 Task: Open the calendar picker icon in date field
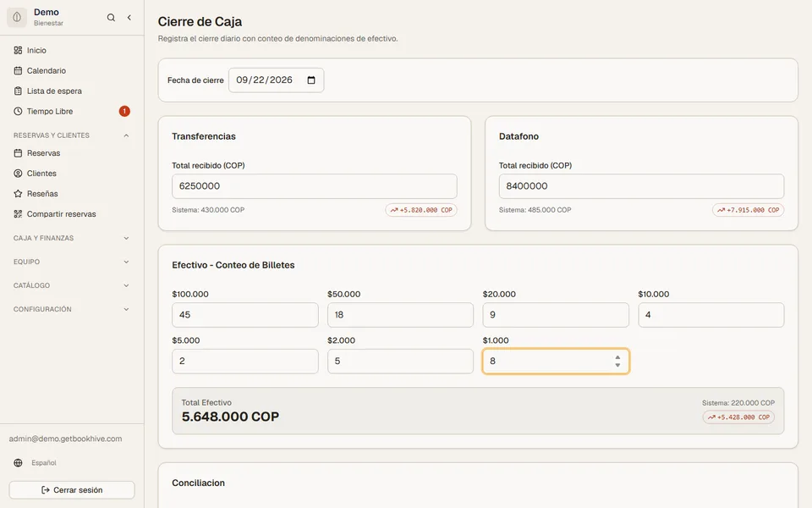(311, 80)
